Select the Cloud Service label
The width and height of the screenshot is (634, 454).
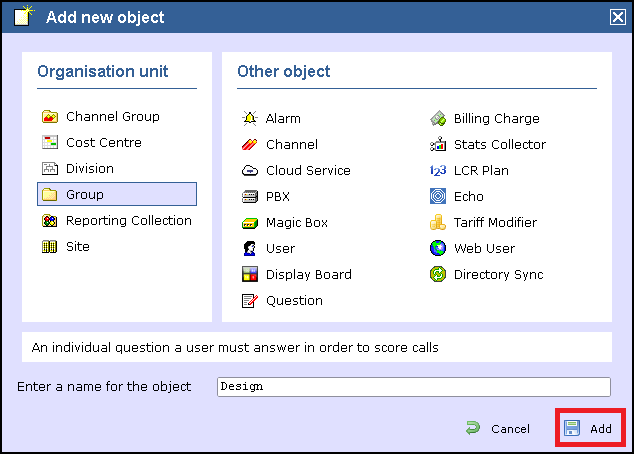(308, 171)
